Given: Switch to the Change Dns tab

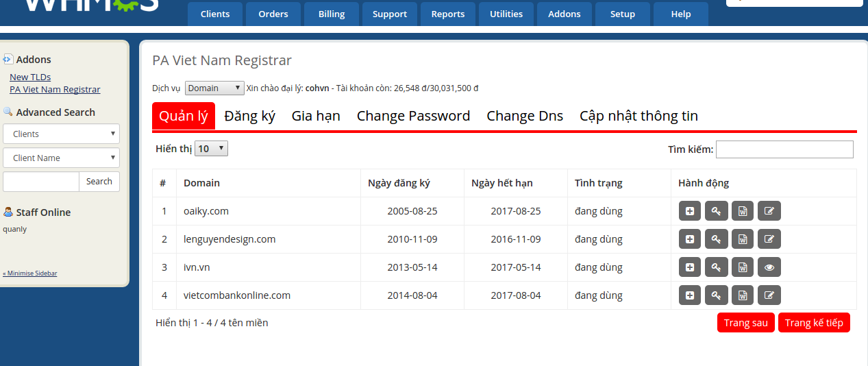Looking at the screenshot, I should click(525, 116).
